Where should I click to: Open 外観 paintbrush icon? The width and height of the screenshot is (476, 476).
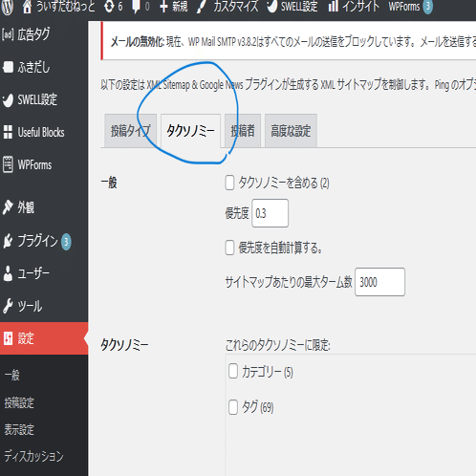[8, 207]
